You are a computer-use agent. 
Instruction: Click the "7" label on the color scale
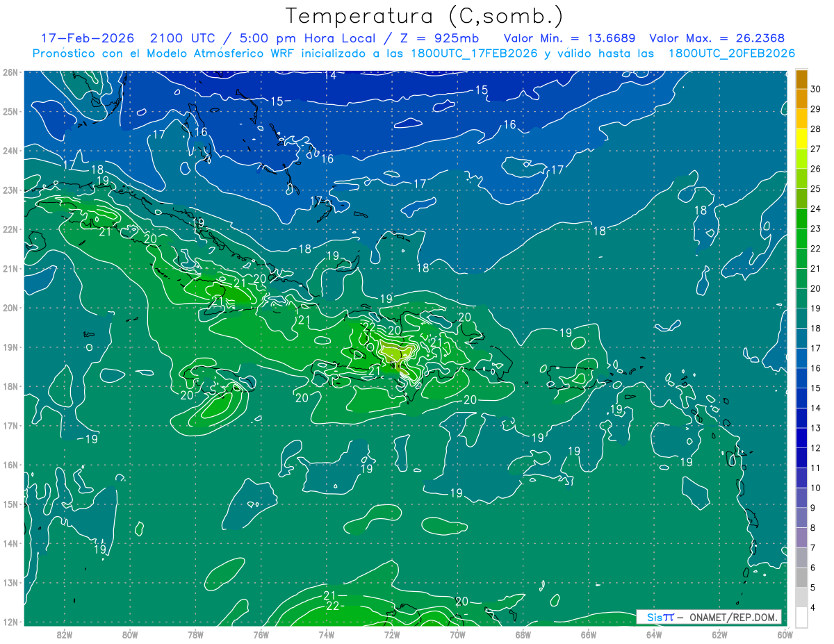coord(814,547)
